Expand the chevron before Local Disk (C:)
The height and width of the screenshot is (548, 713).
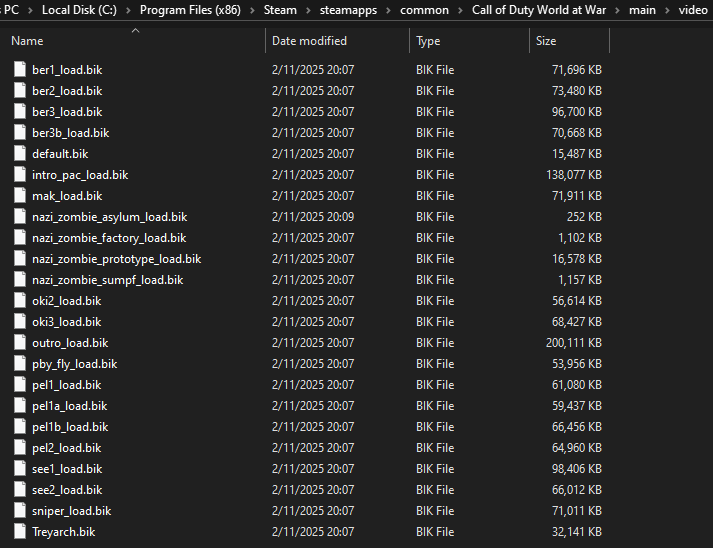pos(30,10)
